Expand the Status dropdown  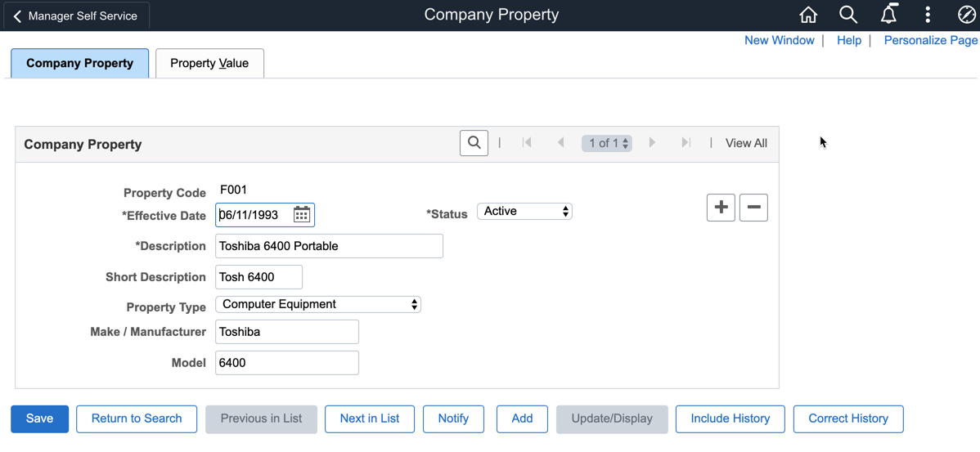pos(524,212)
